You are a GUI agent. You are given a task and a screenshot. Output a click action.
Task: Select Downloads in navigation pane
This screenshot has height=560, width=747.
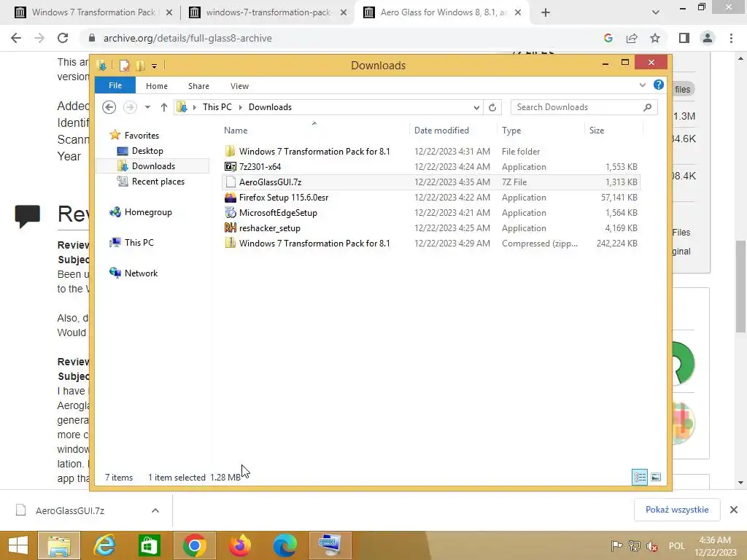(x=153, y=166)
